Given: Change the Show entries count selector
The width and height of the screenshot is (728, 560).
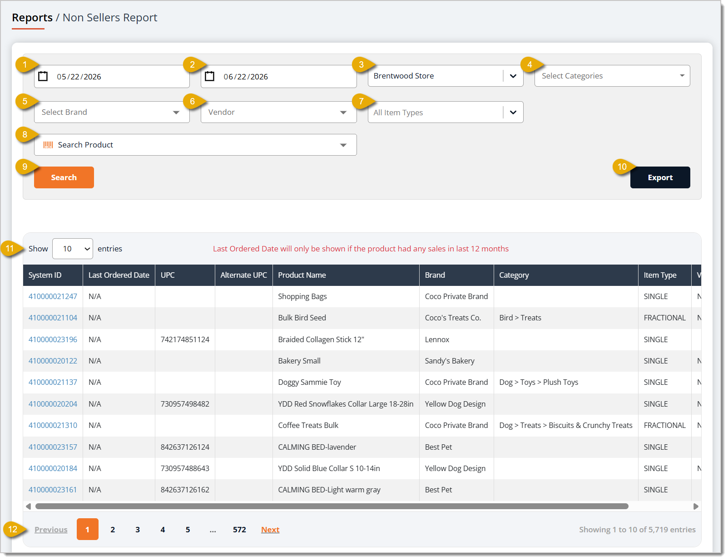Looking at the screenshot, I should click(73, 249).
